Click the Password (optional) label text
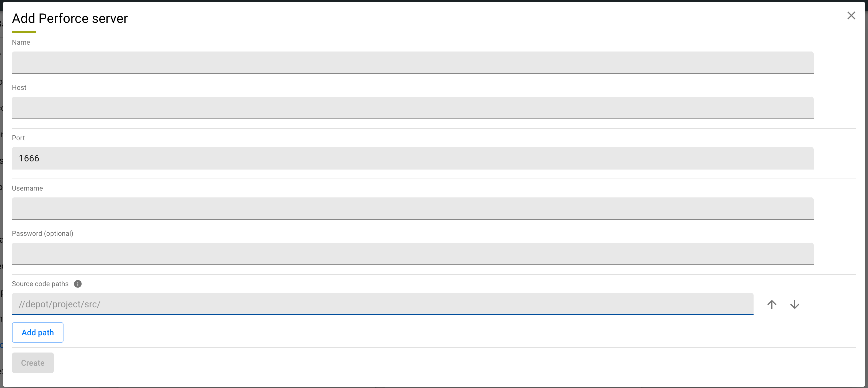This screenshot has width=868, height=388. [42, 233]
